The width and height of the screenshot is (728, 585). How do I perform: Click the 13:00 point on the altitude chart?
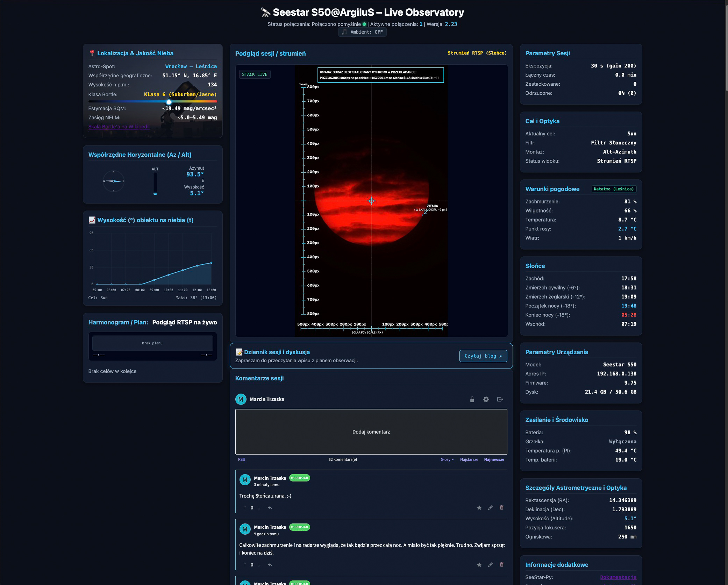tap(211, 263)
